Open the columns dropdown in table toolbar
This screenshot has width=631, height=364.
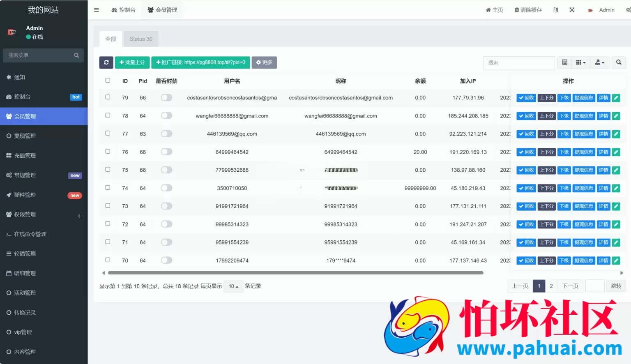(x=581, y=62)
